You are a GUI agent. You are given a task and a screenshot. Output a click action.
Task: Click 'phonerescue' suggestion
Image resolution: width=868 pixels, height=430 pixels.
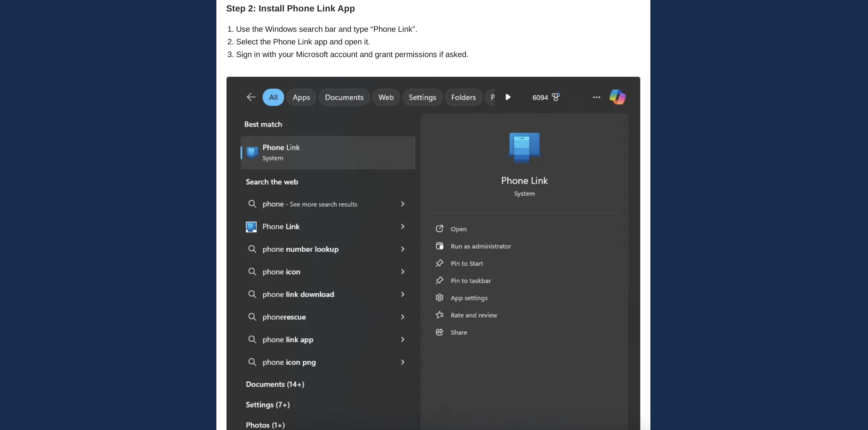click(x=284, y=317)
